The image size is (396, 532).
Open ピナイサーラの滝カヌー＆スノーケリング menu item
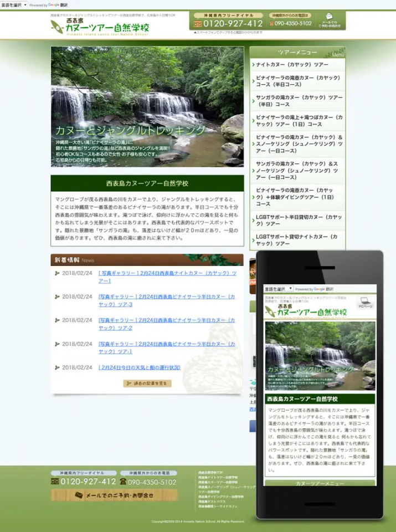coord(297,144)
